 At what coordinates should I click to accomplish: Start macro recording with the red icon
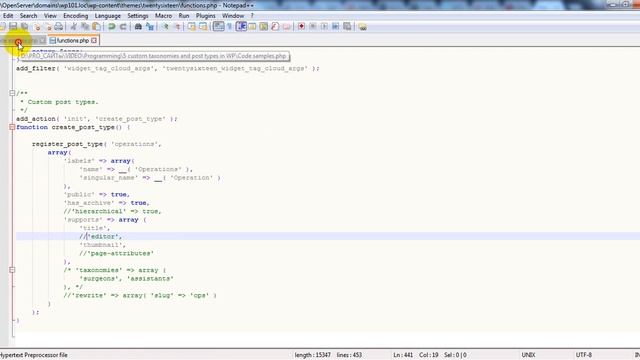(301, 27)
